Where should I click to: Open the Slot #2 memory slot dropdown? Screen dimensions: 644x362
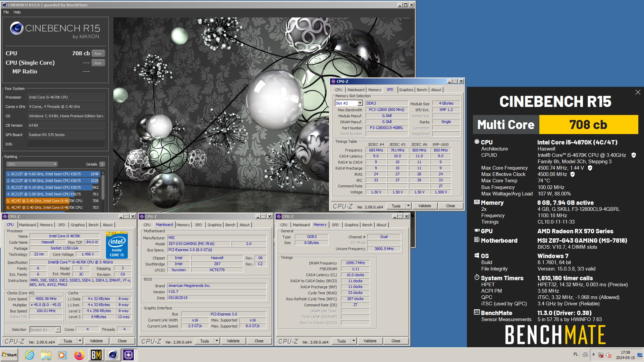(360, 103)
